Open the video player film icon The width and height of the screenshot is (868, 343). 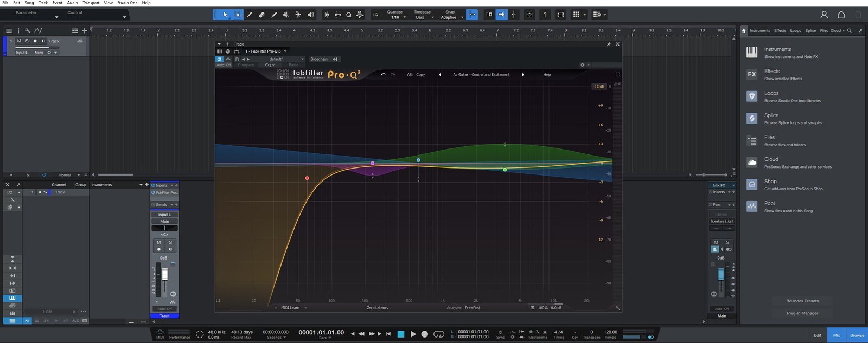coord(560,15)
